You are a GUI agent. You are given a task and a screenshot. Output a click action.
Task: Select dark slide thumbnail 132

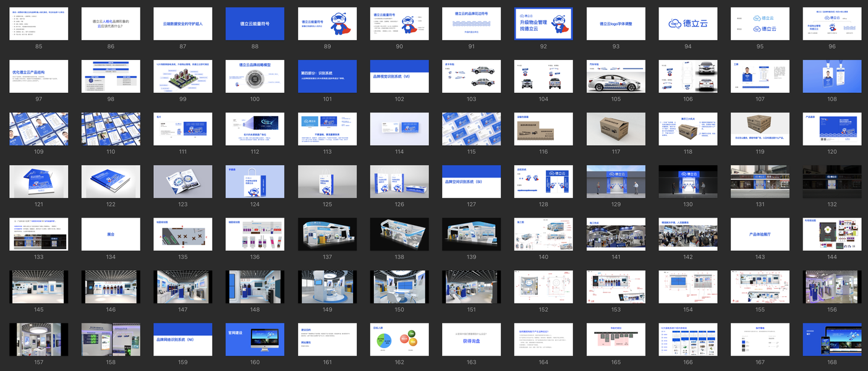click(x=832, y=182)
